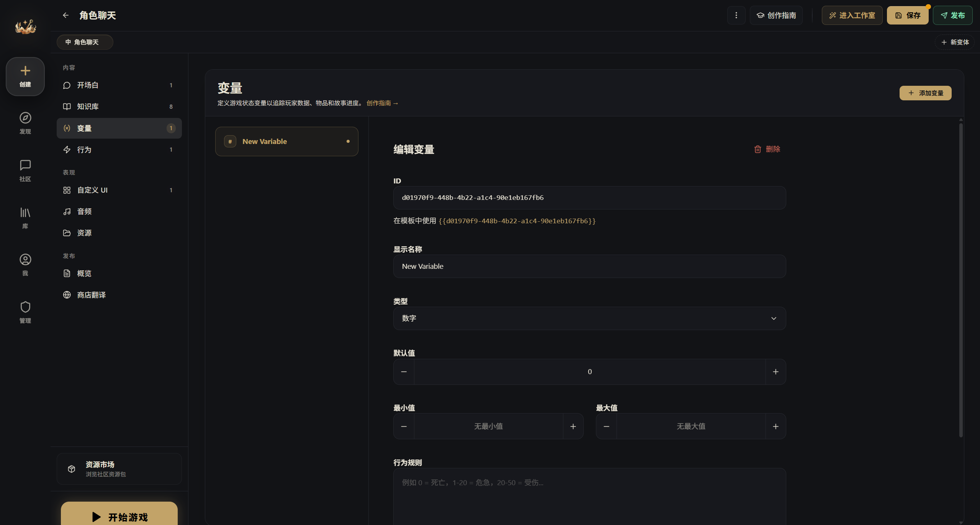The image size is (980, 525).
Task: Click the 显示名称 input field
Action: point(589,266)
